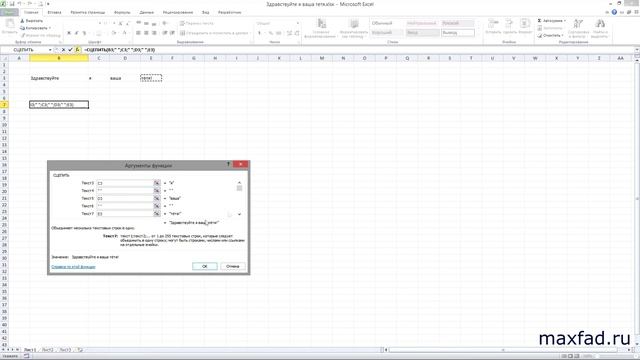Click Отмена in the function dialog
Viewport: 640px width, 360px height.
[x=233, y=266]
